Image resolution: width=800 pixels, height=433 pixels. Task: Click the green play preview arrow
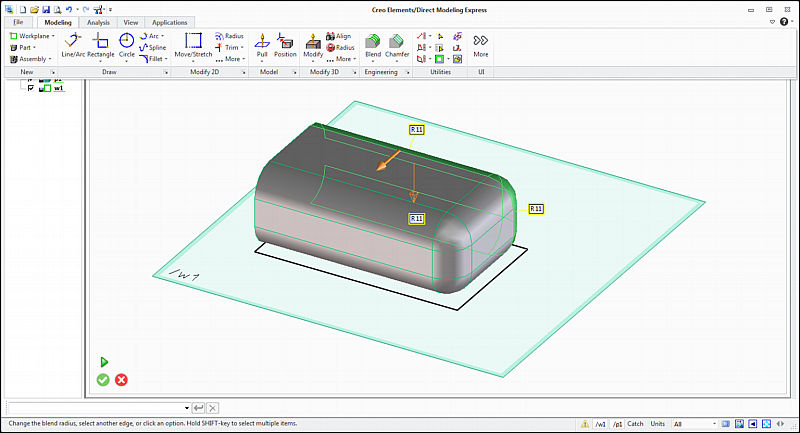[104, 362]
